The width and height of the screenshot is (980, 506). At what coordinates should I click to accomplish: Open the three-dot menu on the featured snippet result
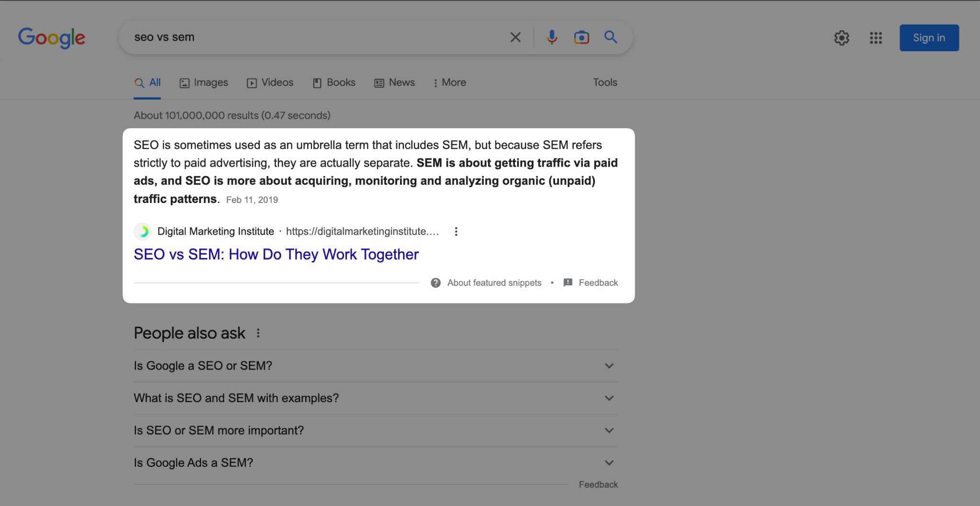point(456,231)
